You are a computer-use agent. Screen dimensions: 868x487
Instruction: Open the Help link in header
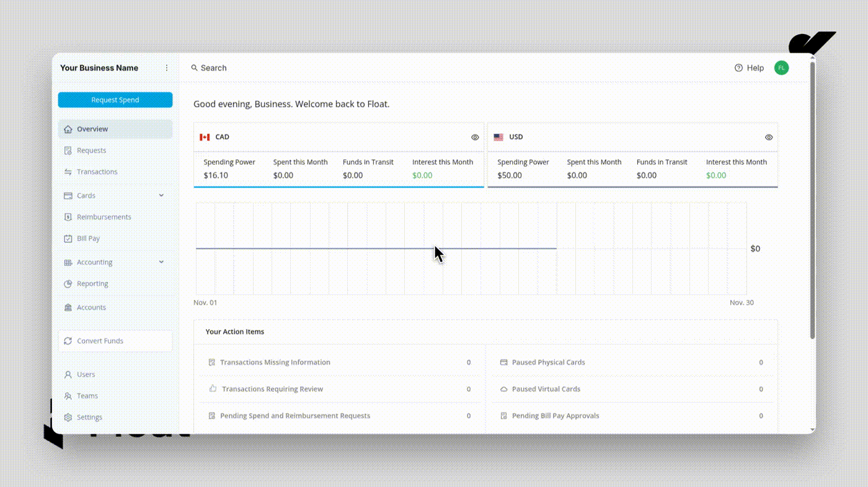(x=749, y=68)
